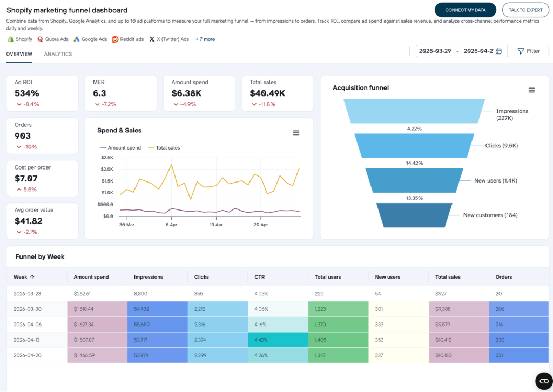Select the New customers funnel segment
Screen dimensions: 553x392
(414, 215)
